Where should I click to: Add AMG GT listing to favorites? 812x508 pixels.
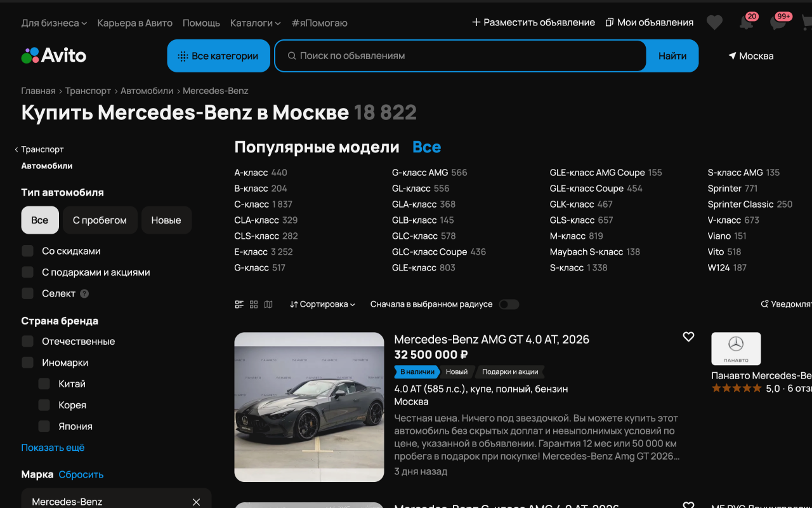(x=688, y=337)
